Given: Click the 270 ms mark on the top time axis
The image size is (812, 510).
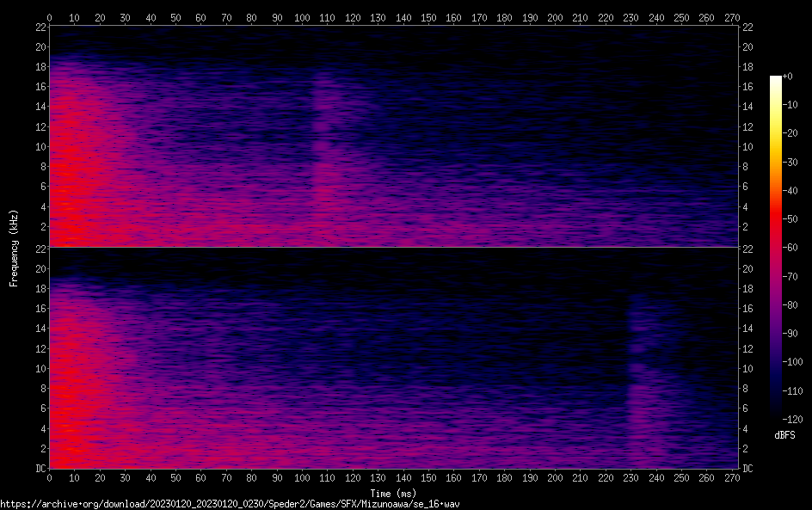Looking at the screenshot, I should [x=734, y=16].
